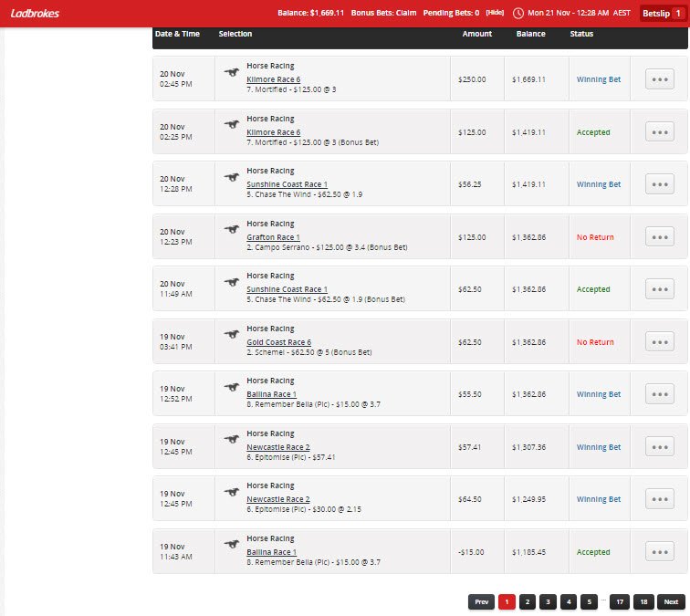Open Kilmore Race 6 link in the Winning Bet row
The width and height of the screenshot is (690, 616).
coord(273,79)
